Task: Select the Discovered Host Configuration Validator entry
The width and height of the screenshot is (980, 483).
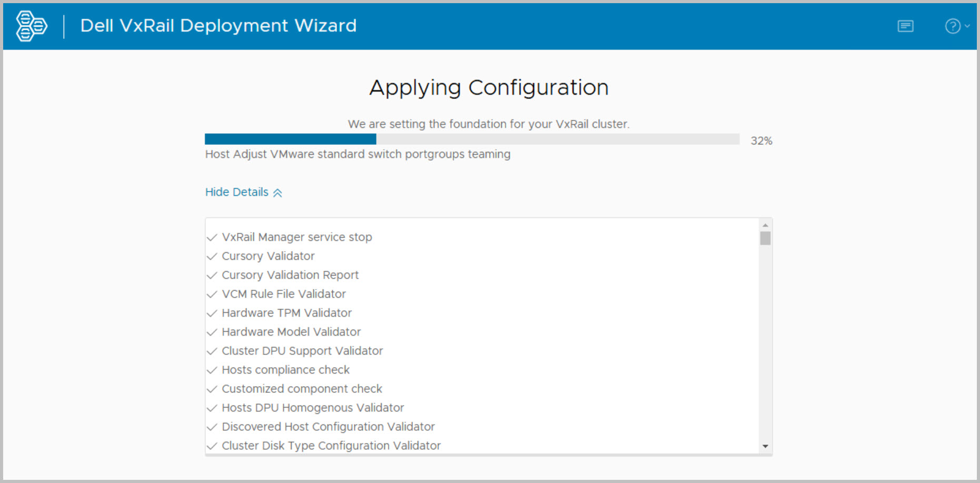Action: coord(328,427)
